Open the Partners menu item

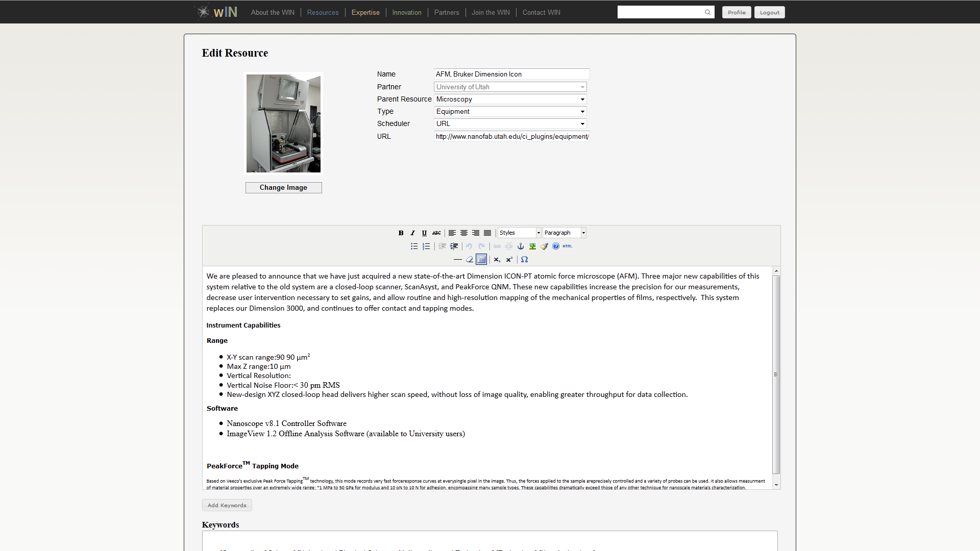tap(447, 12)
